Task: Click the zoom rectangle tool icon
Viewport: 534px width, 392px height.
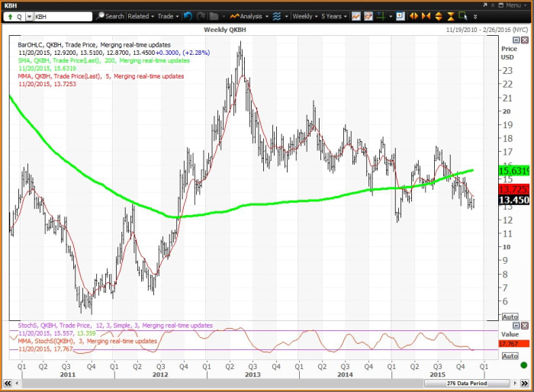Action: (x=462, y=15)
